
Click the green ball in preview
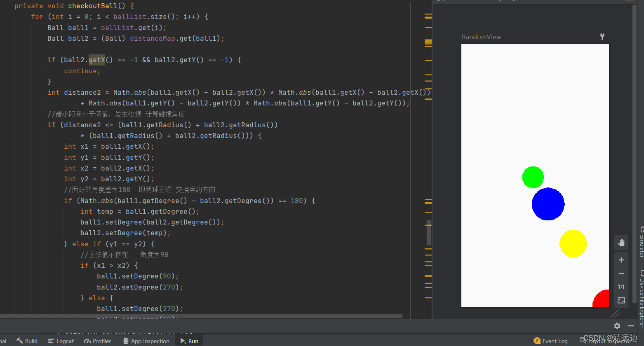[533, 177]
